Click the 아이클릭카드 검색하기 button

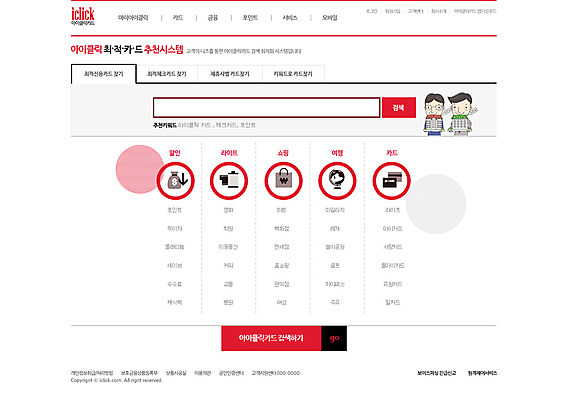coord(271,338)
